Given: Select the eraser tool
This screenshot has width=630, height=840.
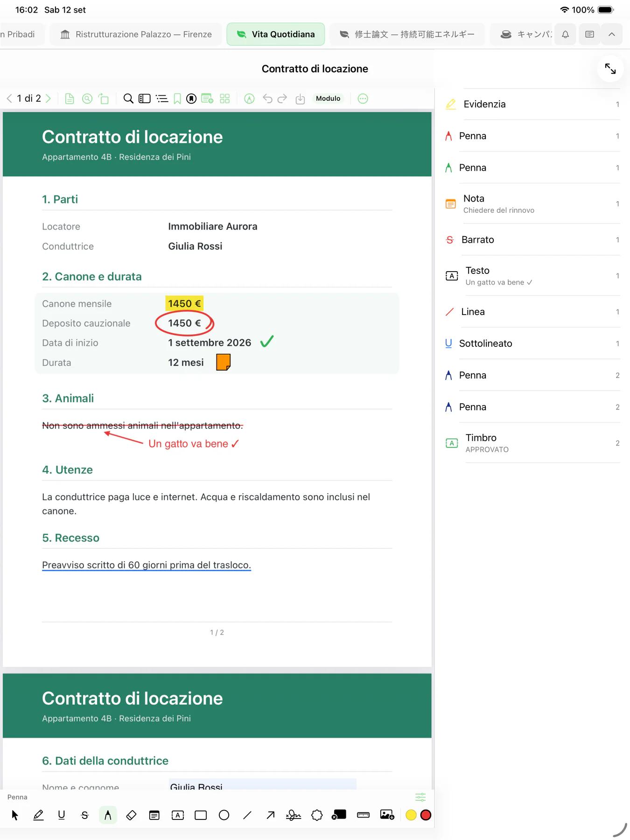Looking at the screenshot, I should tap(131, 815).
